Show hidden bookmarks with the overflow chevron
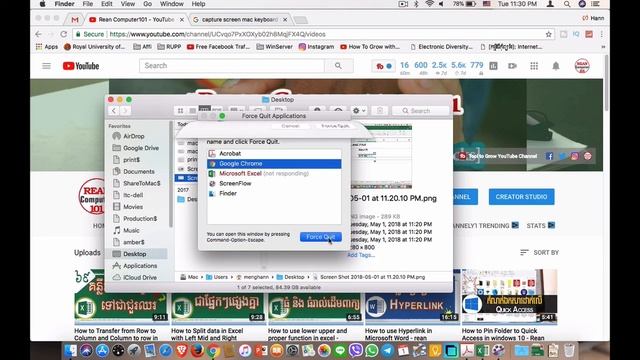This screenshot has width=640, height=360. point(603,47)
